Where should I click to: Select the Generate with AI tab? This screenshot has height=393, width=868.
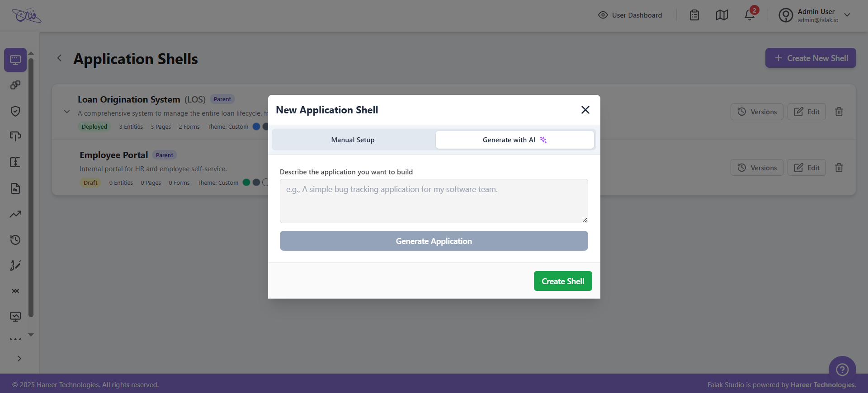click(514, 140)
